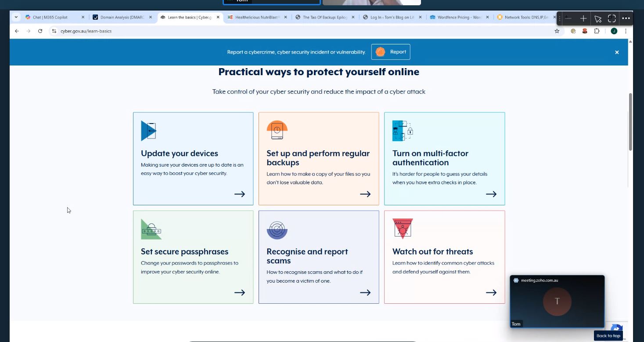Screen dimensions: 644x342
Task: Open Chrome's three-dot browser menu
Action: pos(626,31)
